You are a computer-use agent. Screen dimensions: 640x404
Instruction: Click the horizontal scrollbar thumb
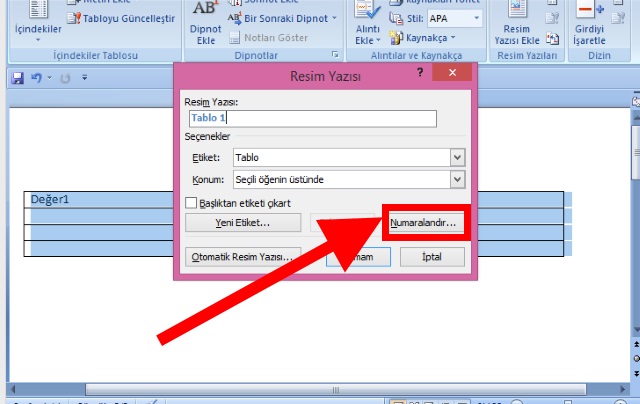[336, 390]
